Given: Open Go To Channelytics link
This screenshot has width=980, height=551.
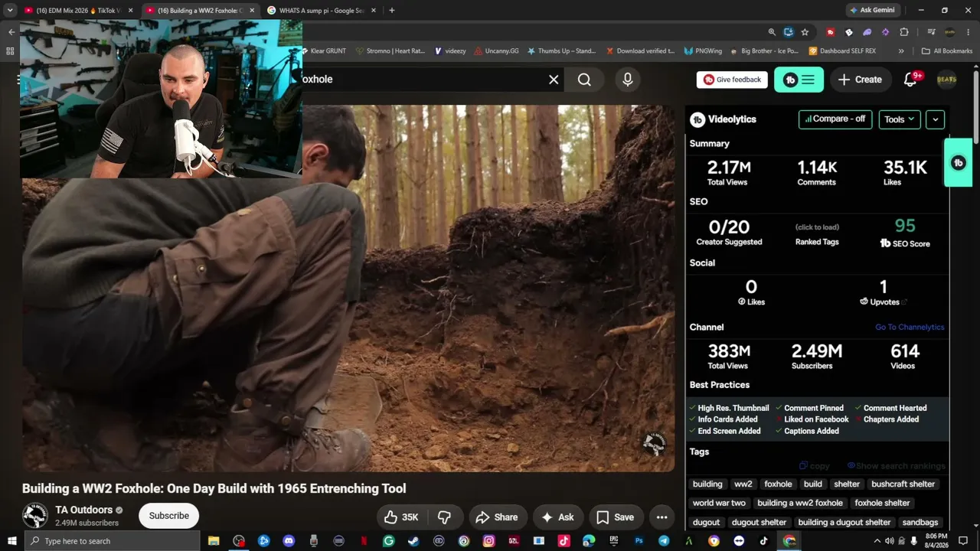Looking at the screenshot, I should tap(910, 328).
